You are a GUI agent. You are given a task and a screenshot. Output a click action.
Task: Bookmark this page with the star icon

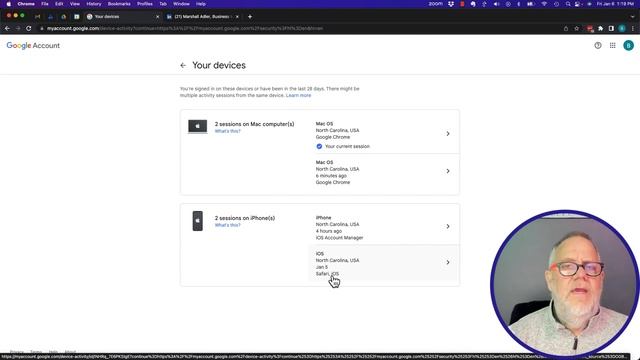576,29
